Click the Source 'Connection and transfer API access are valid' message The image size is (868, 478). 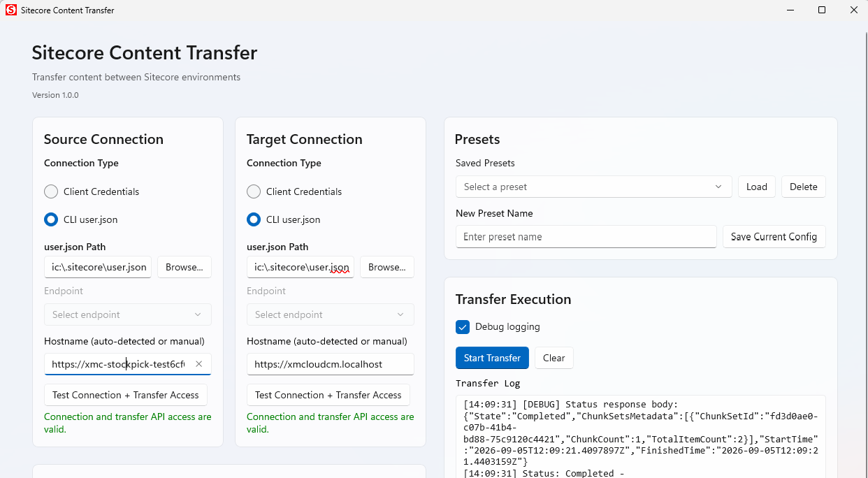(128, 423)
